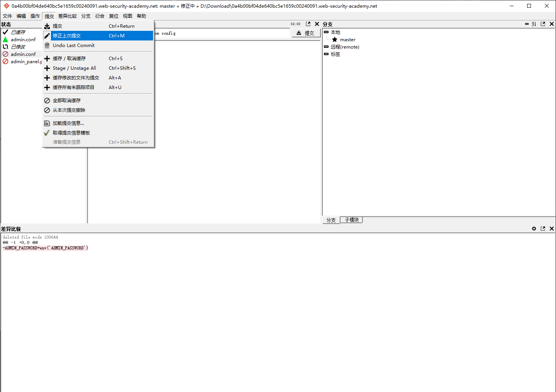Toggle sort order icon in branches panel
Image resolution: width=556 pixels, height=392 pixels.
tap(534, 24)
